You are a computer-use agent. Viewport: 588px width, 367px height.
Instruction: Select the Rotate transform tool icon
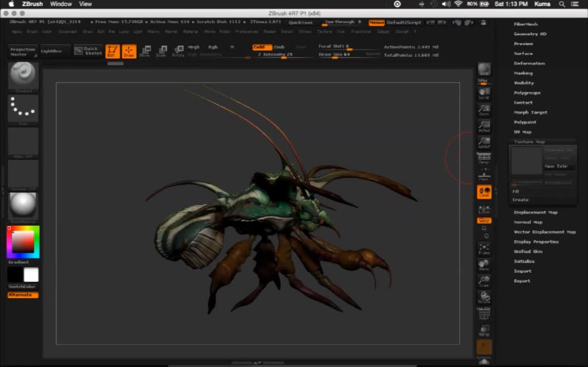[178, 51]
